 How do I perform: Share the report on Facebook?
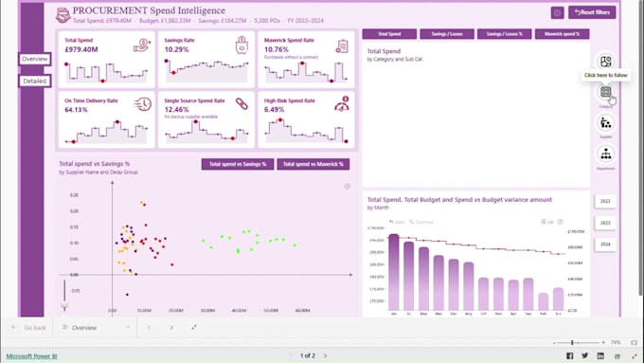[x=570, y=356]
